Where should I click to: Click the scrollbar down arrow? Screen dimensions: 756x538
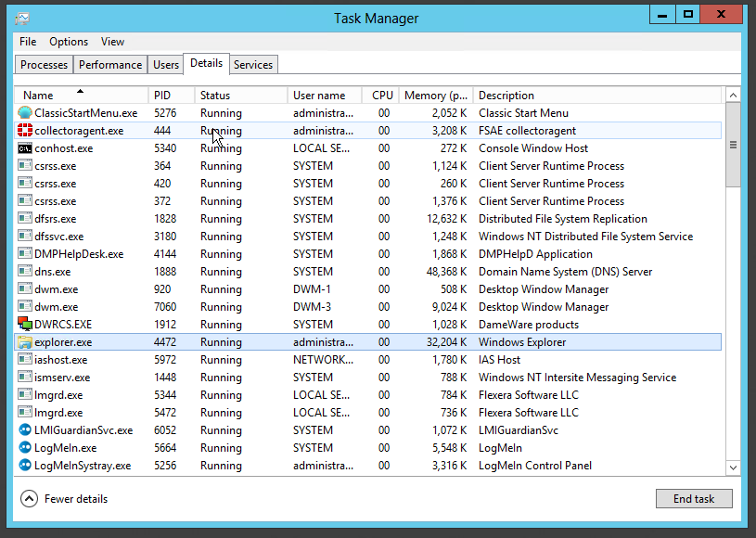(x=733, y=468)
